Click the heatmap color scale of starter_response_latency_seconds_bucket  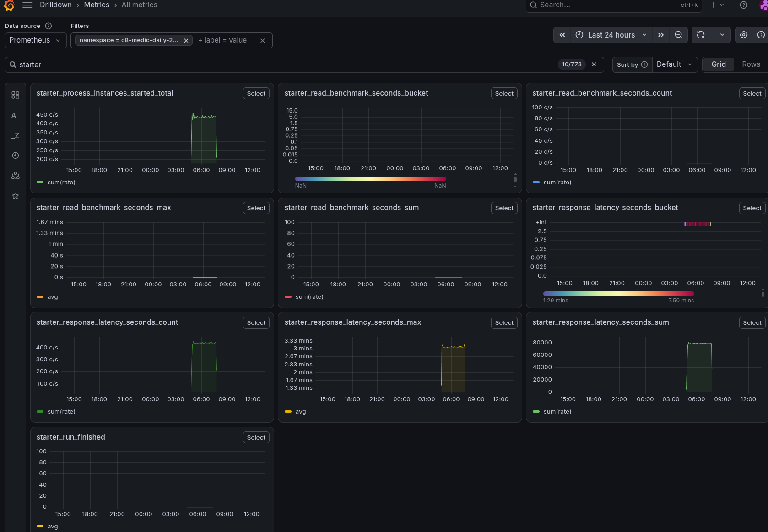coord(618,294)
